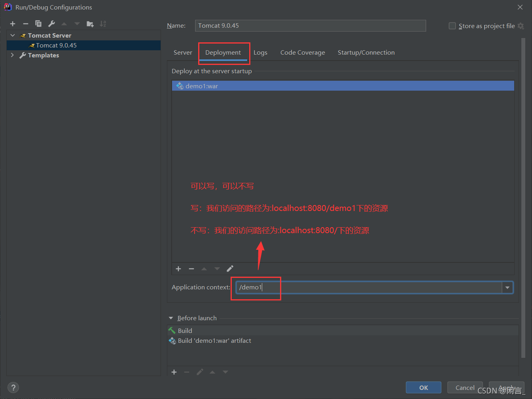Image resolution: width=532 pixels, height=399 pixels.
Task: Click the IntelliJ icon in the title bar
Action: pos(8,7)
